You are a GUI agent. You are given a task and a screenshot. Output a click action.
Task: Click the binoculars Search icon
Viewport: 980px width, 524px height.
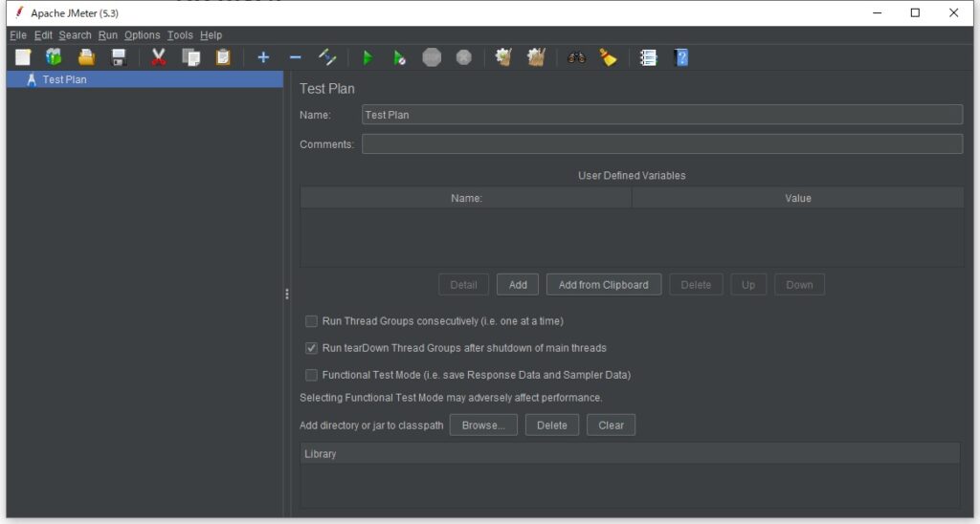[x=576, y=57]
